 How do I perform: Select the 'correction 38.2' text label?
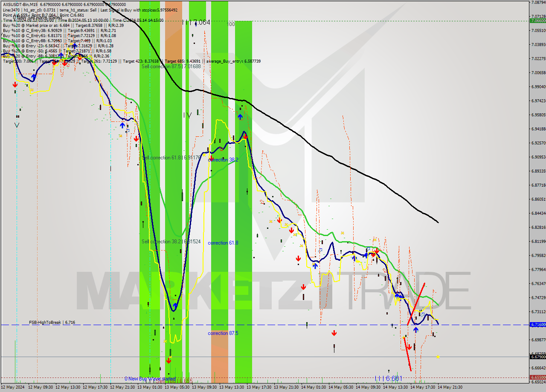tap(223, 160)
